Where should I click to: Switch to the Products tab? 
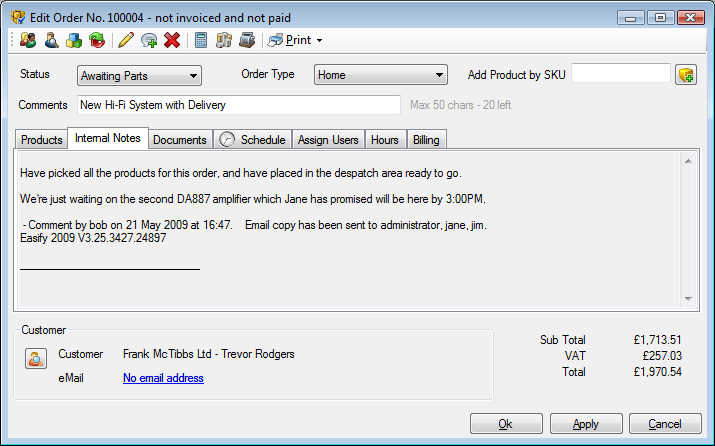pyautogui.click(x=42, y=139)
